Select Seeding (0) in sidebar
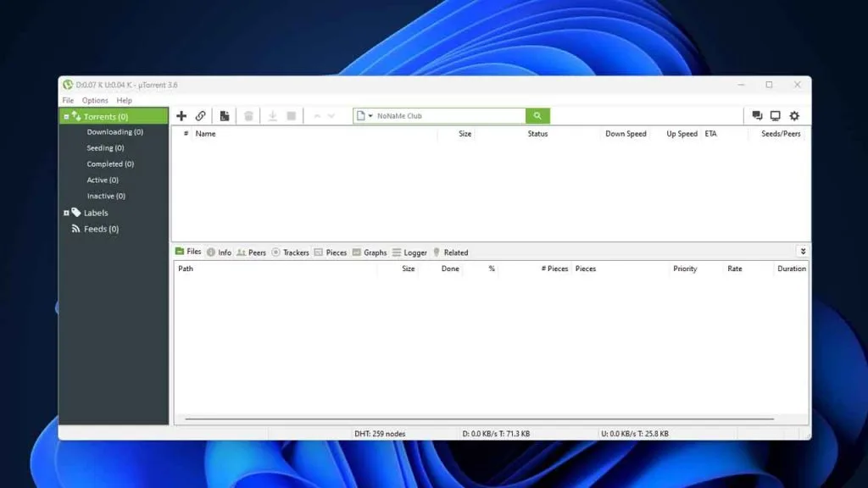 point(105,147)
